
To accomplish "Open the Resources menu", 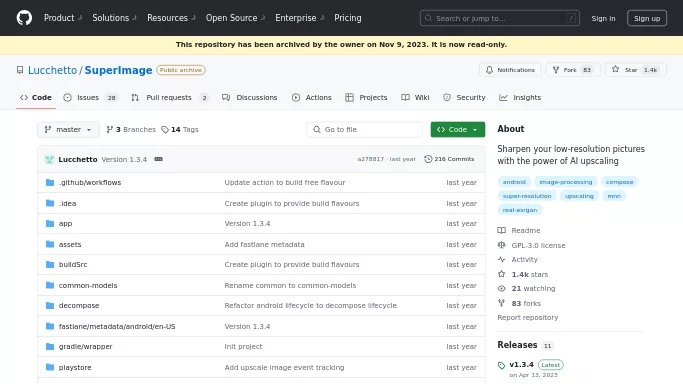I will [171, 18].
